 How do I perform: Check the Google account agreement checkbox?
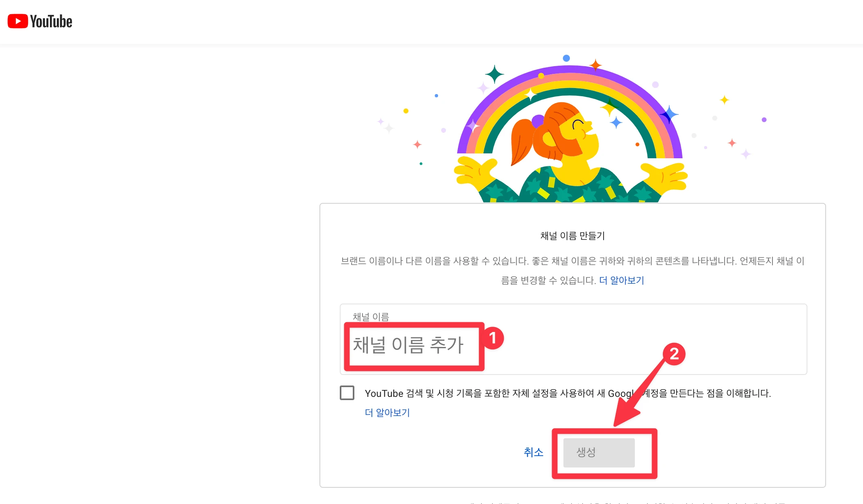347,393
